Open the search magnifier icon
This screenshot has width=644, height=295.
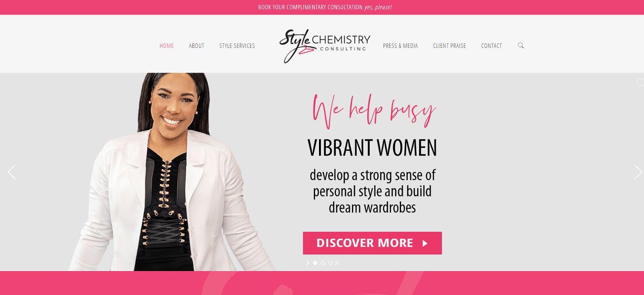pos(520,45)
